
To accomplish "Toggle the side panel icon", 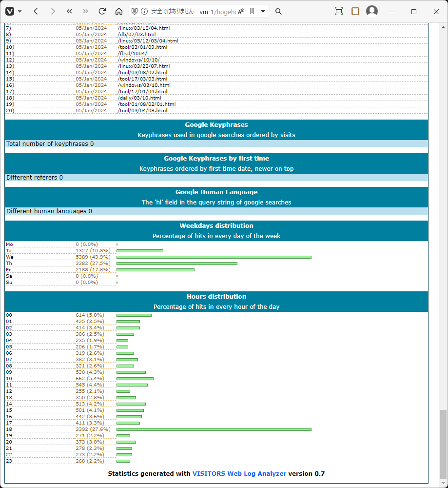I will [355, 12].
